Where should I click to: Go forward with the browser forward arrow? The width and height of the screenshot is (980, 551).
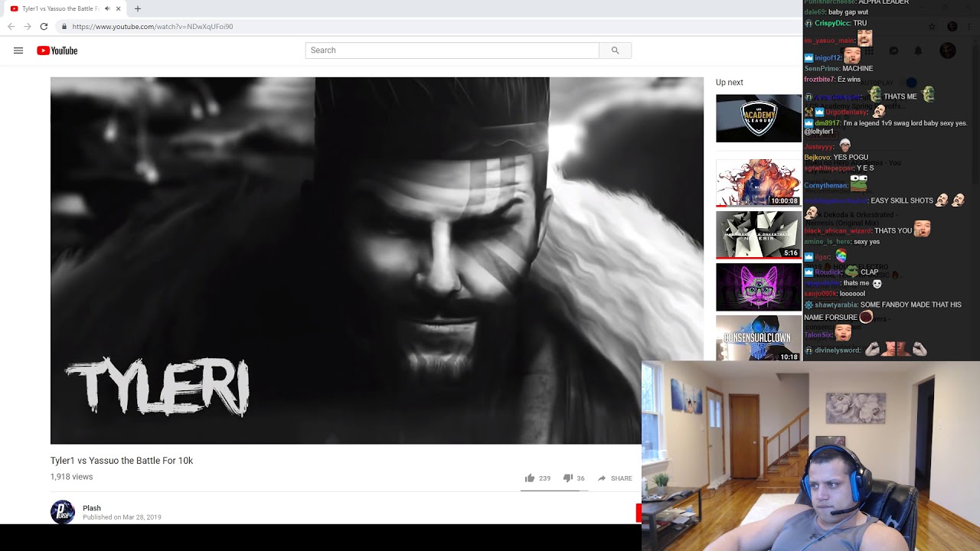pyautogui.click(x=28, y=26)
